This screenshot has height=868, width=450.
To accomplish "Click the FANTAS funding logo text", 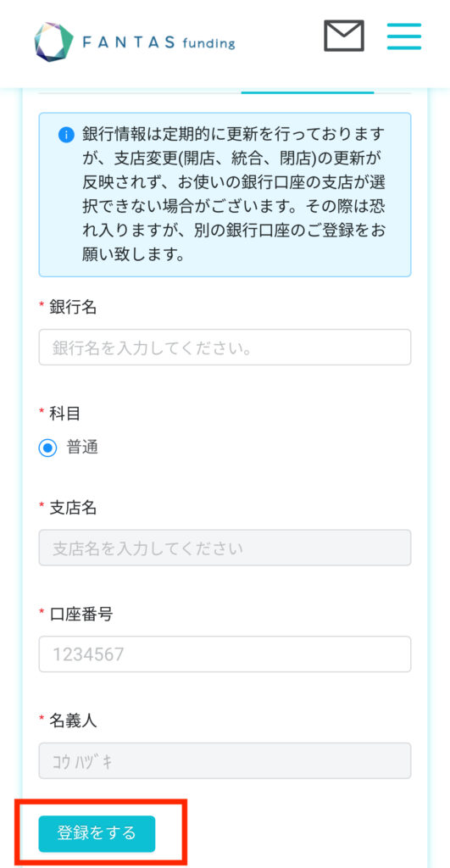I will coord(158,42).
